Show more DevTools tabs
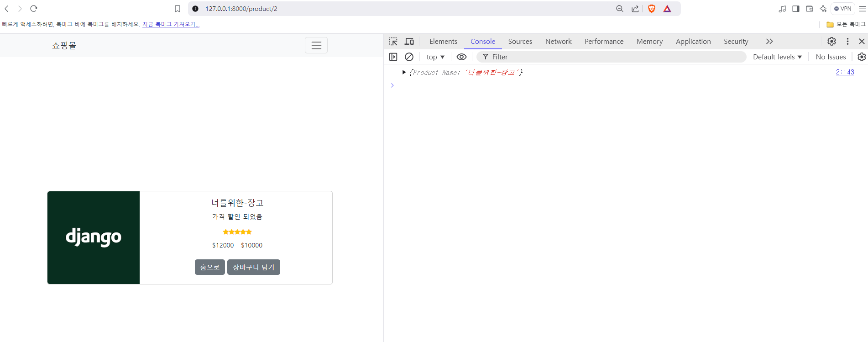 [769, 42]
